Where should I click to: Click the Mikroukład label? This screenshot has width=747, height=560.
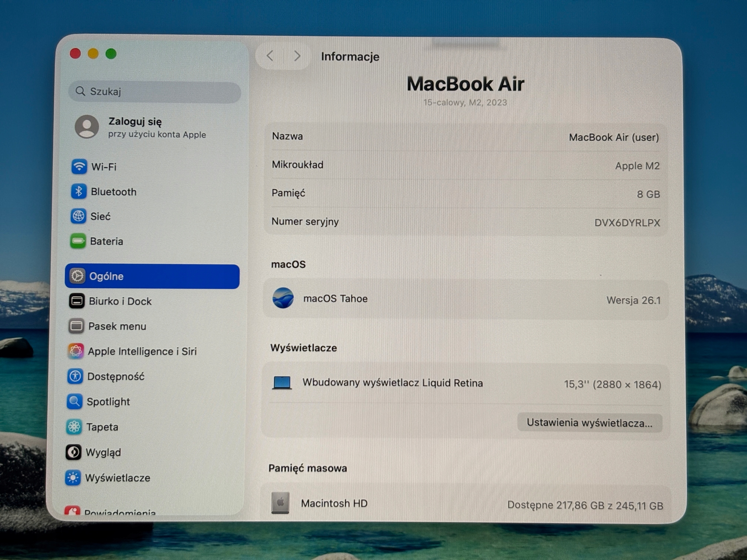298,164
